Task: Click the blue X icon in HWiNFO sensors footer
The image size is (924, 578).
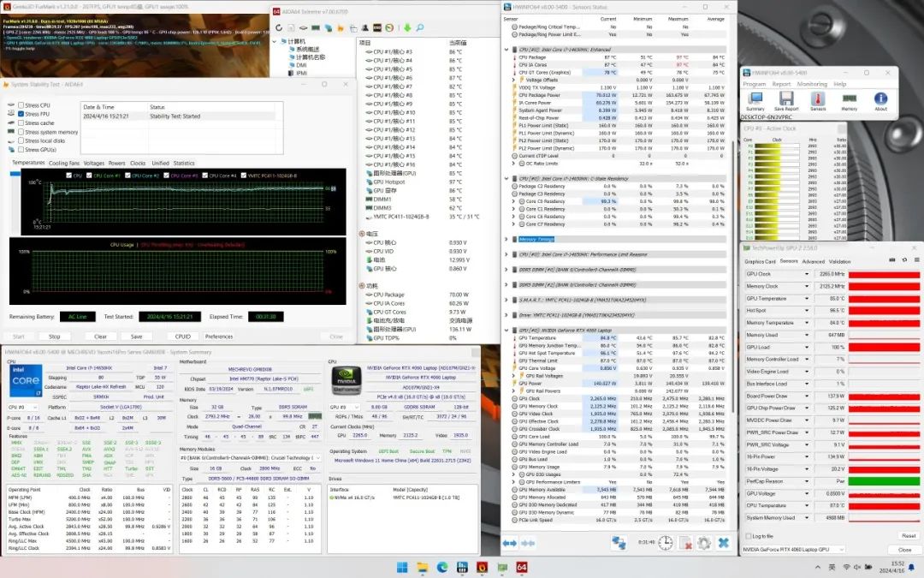Action: [724, 543]
